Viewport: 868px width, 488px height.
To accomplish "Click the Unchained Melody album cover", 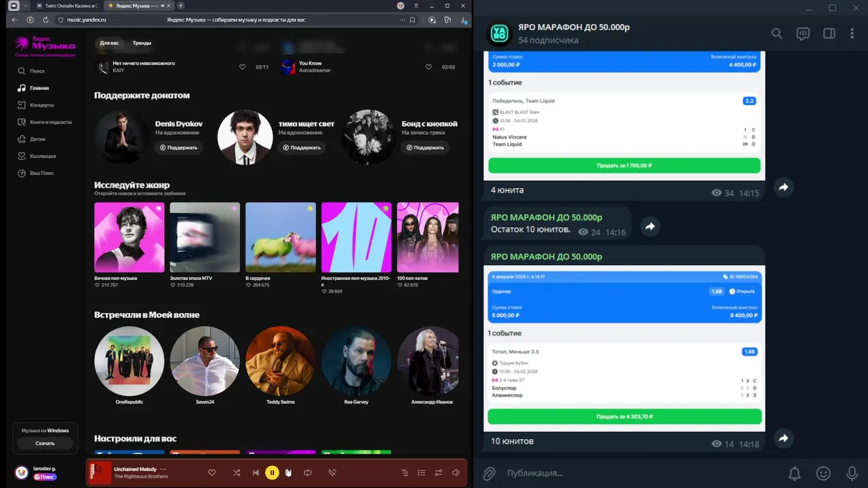I will [100, 472].
